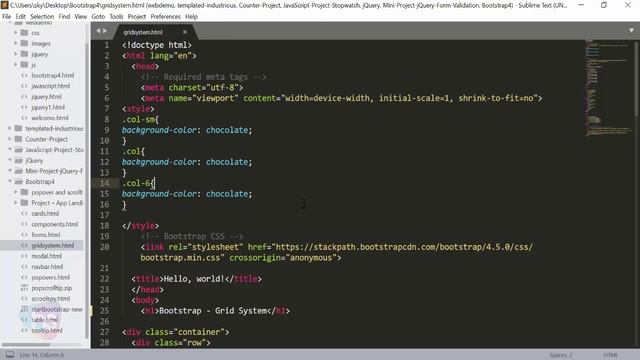Open jquery.html in sidebar
The width and height of the screenshot is (640, 360).
click(46, 96)
